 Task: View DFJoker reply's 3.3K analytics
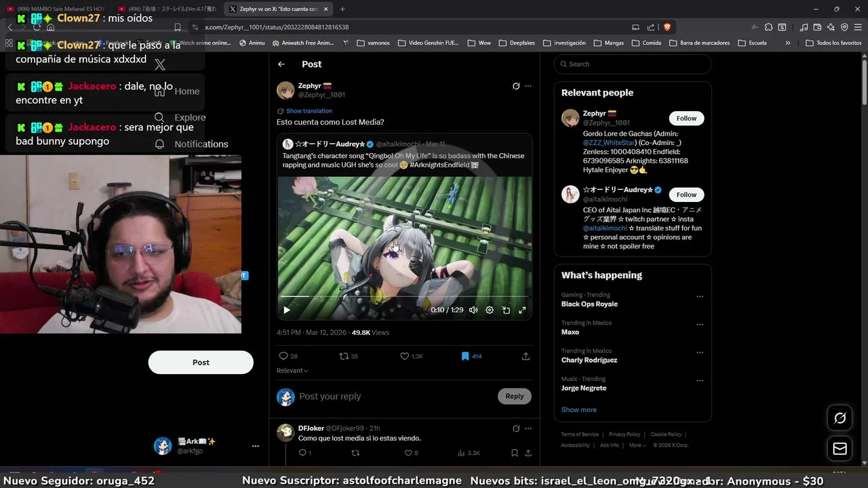(x=469, y=453)
